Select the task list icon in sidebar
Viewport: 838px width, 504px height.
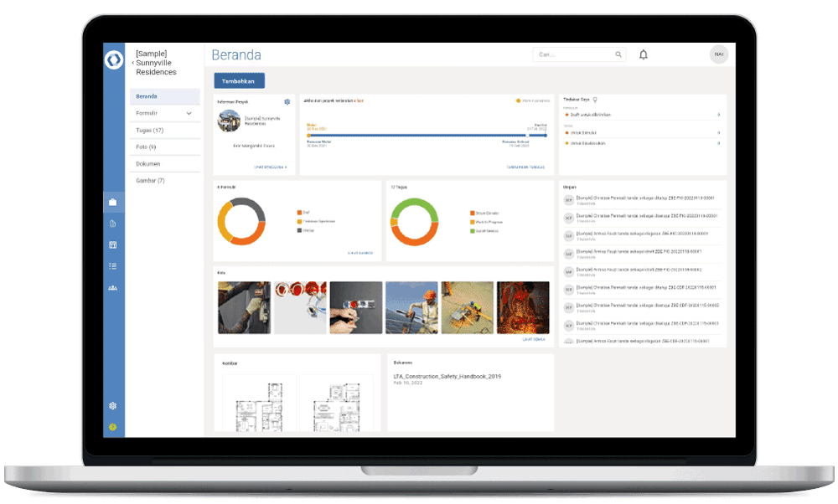tap(113, 265)
